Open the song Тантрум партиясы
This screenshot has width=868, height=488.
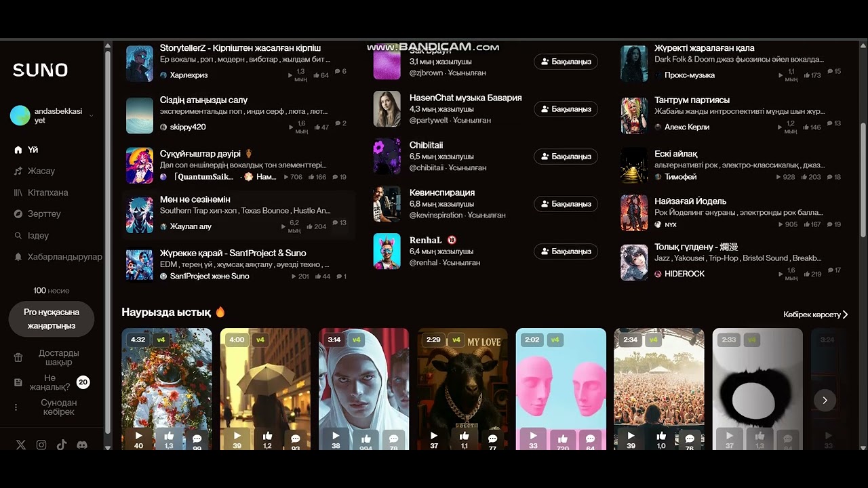click(x=692, y=100)
